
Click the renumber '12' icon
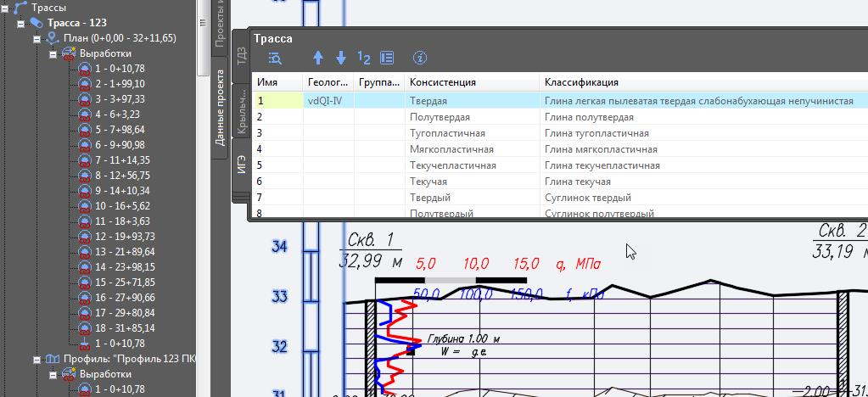click(x=364, y=58)
